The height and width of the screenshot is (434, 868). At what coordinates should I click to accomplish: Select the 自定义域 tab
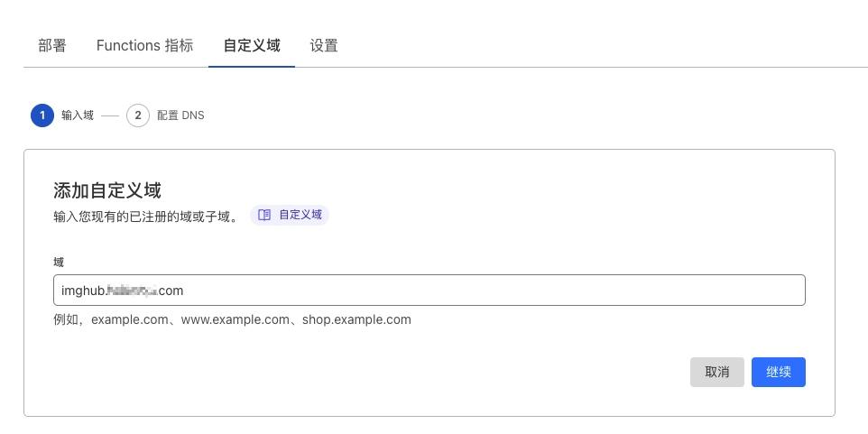[x=252, y=45]
